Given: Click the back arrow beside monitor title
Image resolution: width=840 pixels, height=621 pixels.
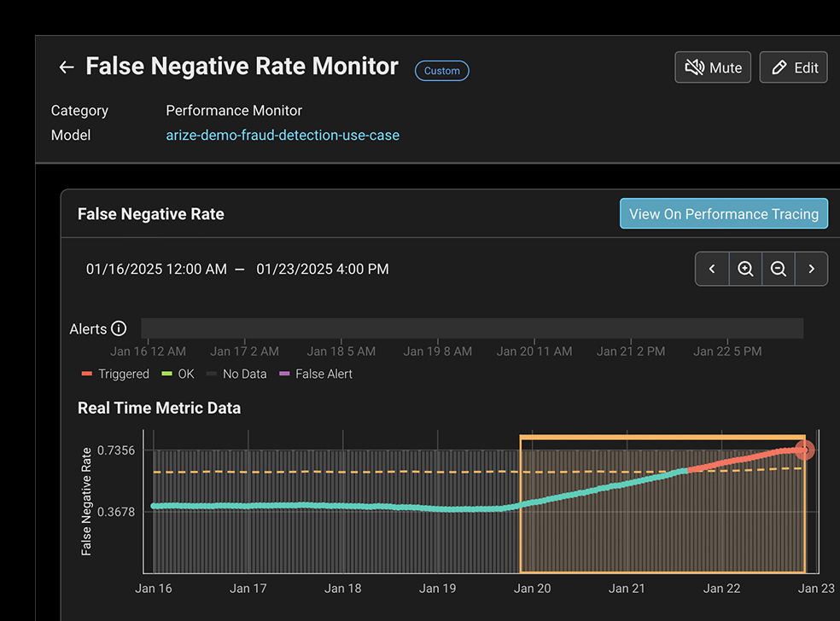Looking at the screenshot, I should click(66, 67).
